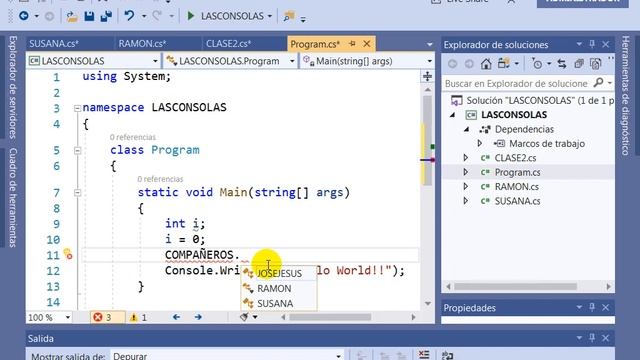Select Program.cs in the Solution Explorer
The image size is (640, 360).
pyautogui.click(x=517, y=172)
